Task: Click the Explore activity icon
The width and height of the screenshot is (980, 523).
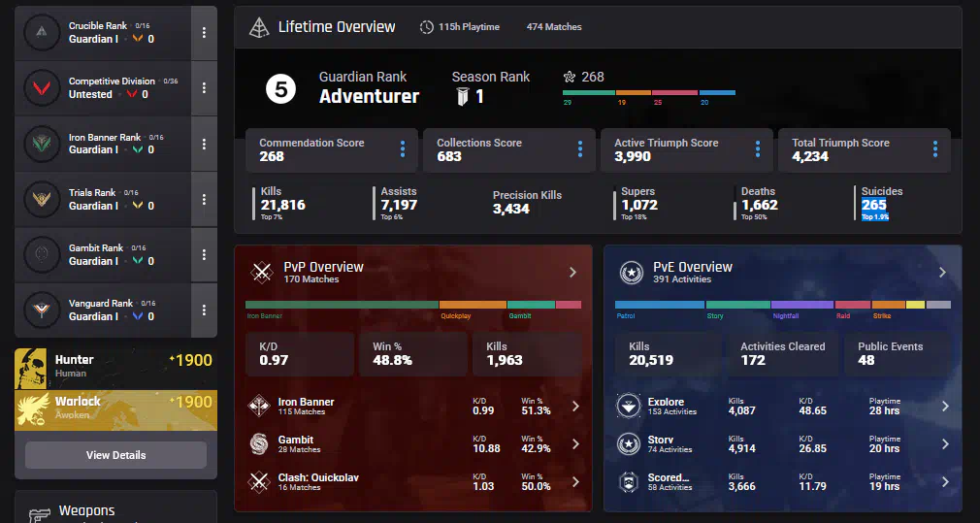Action: click(628, 407)
